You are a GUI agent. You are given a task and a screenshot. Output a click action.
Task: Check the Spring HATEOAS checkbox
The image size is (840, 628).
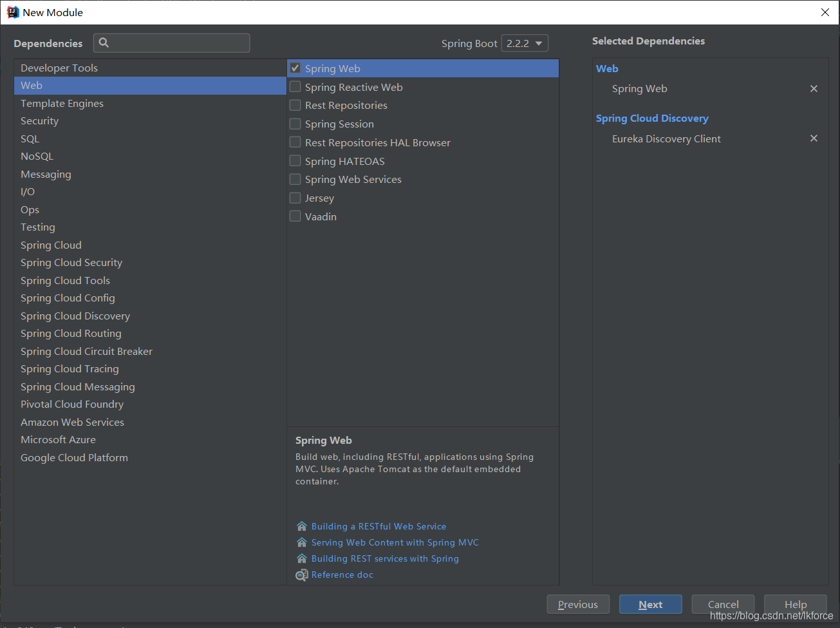pos(295,161)
